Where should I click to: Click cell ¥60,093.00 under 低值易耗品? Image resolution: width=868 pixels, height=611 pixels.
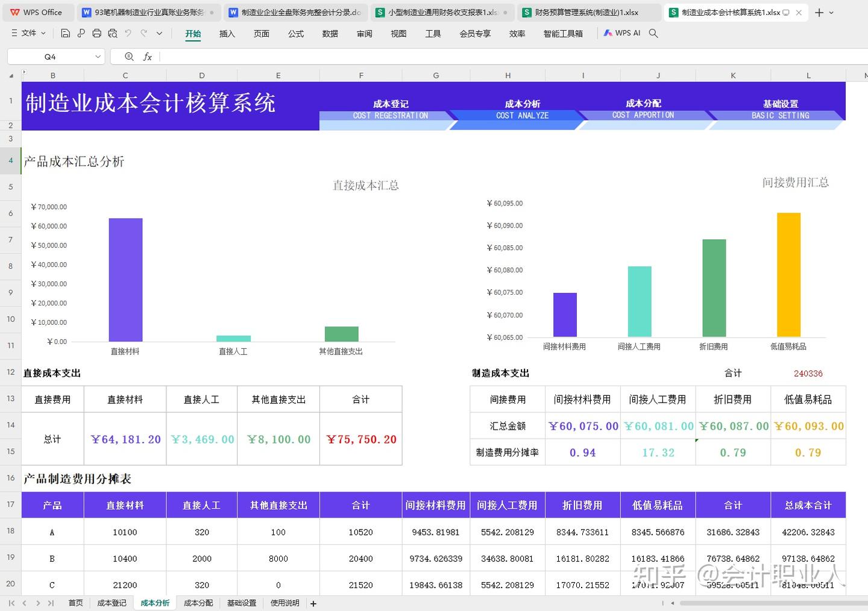[808, 426]
